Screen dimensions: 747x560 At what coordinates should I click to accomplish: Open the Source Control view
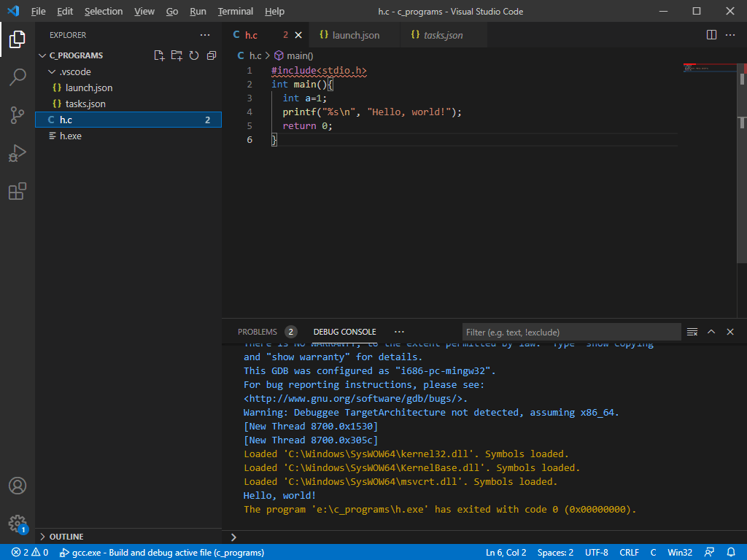pos(18,115)
